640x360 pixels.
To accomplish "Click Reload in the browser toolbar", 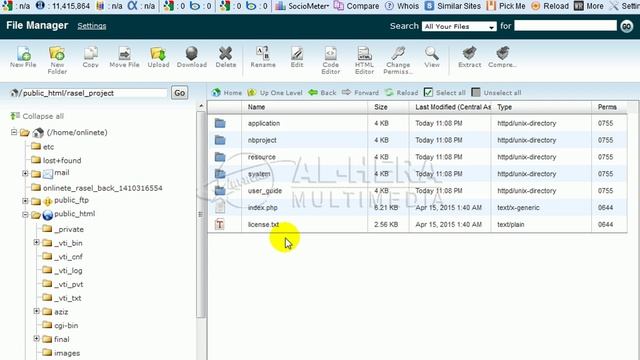I will [550, 6].
